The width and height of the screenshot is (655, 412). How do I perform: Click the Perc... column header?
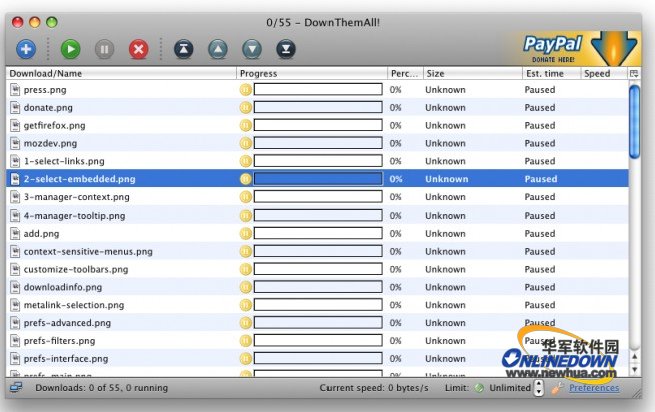click(x=405, y=74)
